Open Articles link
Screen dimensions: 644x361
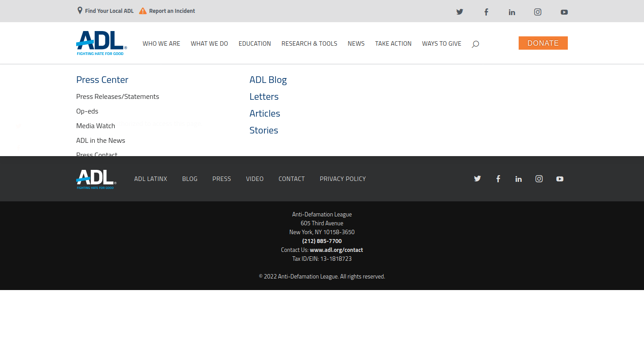(265, 114)
